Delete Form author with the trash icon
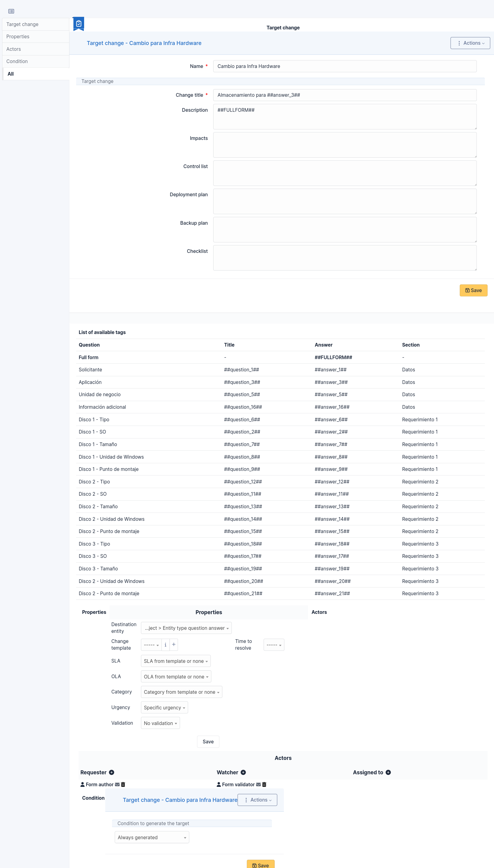 pyautogui.click(x=123, y=784)
